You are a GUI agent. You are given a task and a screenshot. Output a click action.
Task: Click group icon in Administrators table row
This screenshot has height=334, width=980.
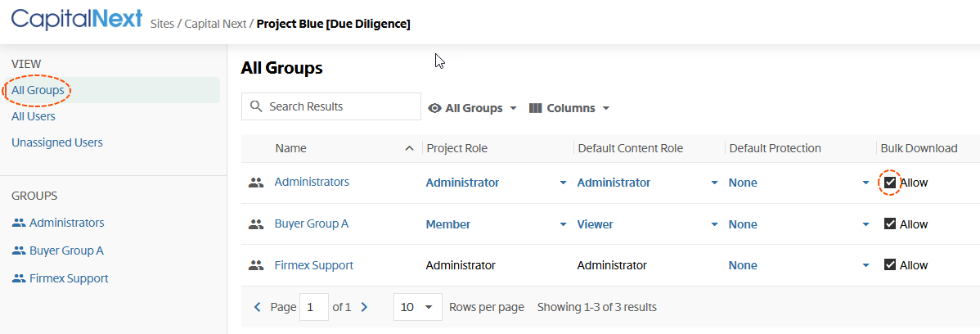coord(255,183)
